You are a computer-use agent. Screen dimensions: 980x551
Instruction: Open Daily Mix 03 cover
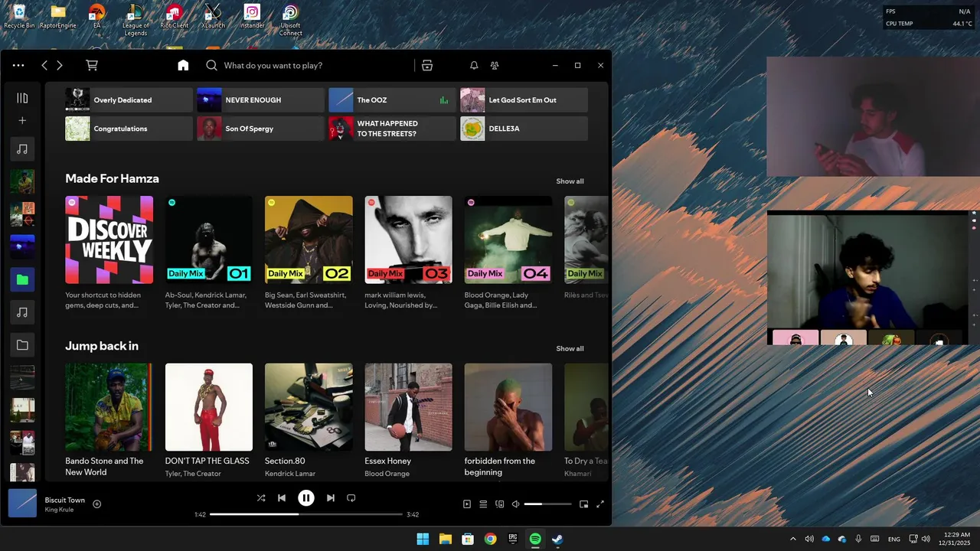click(x=408, y=240)
